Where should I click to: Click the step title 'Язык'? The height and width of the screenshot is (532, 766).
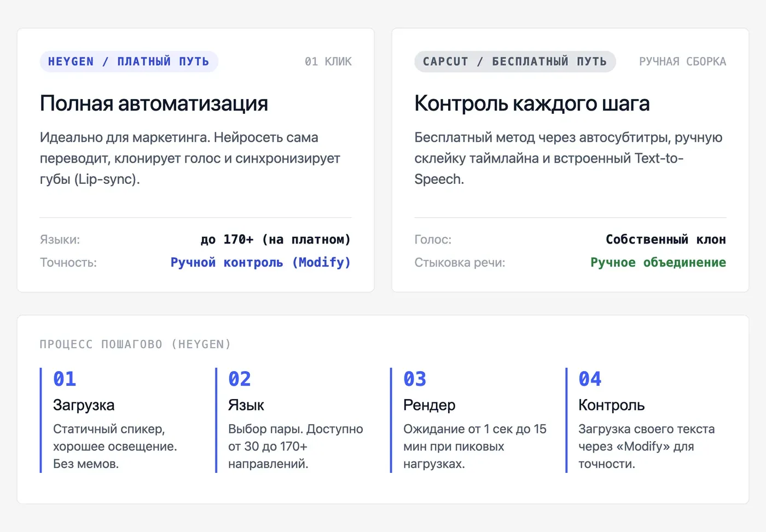point(246,405)
